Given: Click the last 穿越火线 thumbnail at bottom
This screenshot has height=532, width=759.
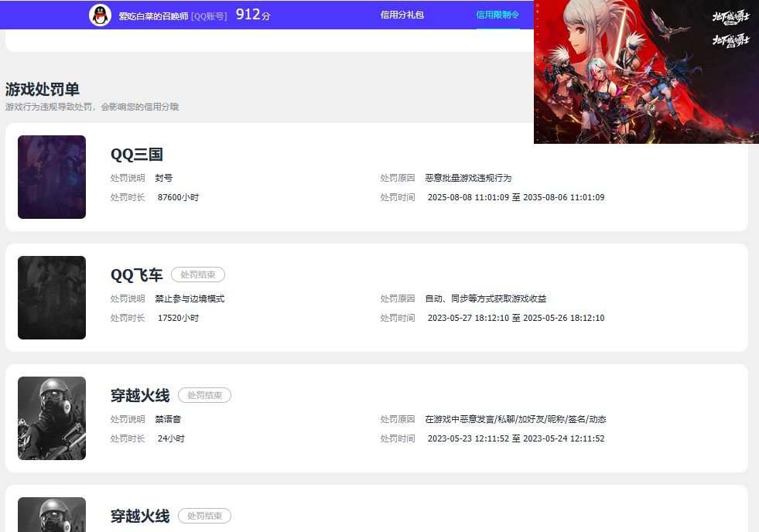Looking at the screenshot, I should pos(52,514).
